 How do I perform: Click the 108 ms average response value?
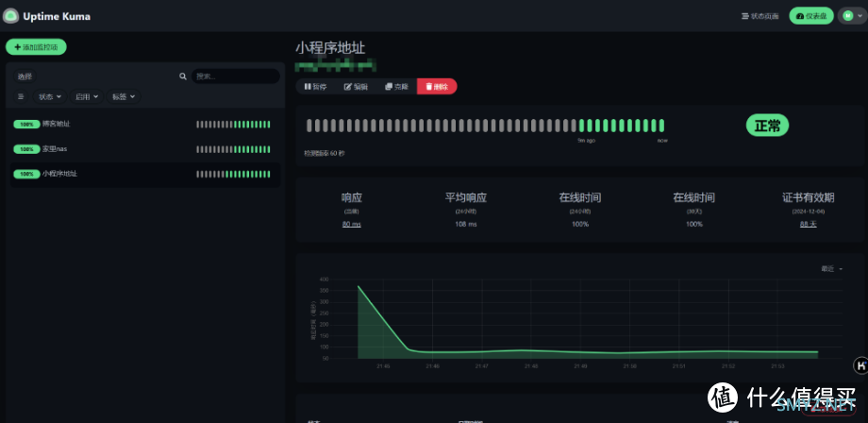465,224
